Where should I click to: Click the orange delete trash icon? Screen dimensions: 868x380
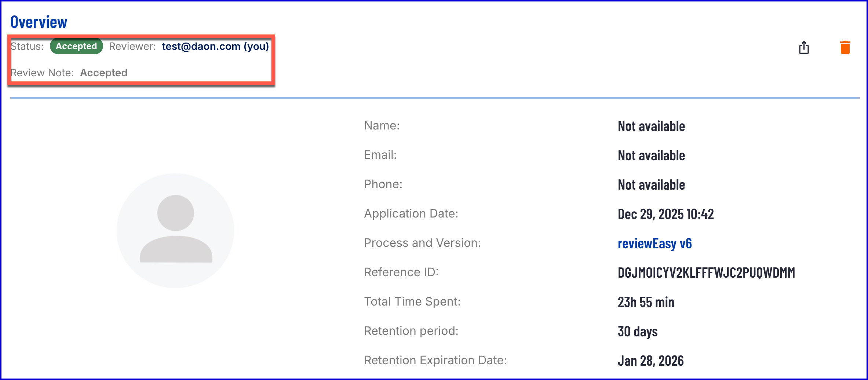coord(845,47)
